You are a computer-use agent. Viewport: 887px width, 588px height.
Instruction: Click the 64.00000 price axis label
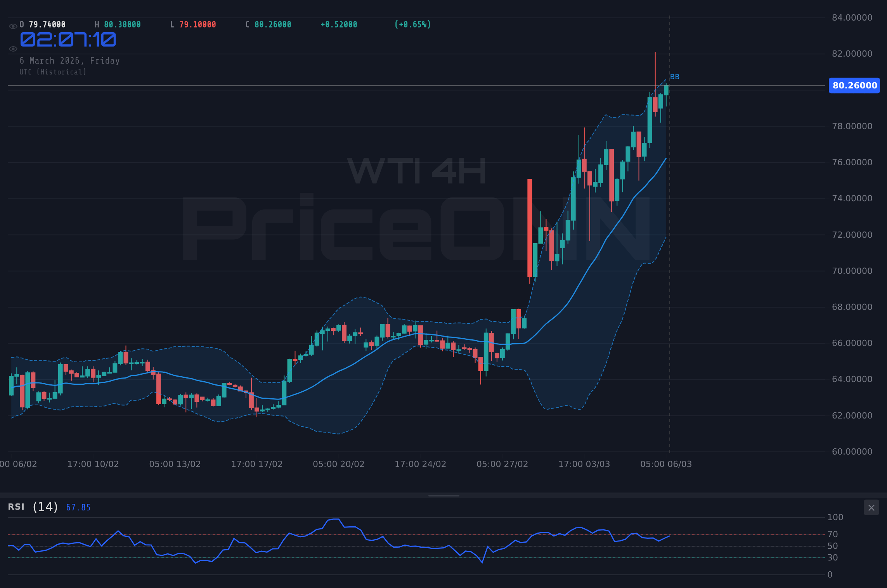point(852,379)
